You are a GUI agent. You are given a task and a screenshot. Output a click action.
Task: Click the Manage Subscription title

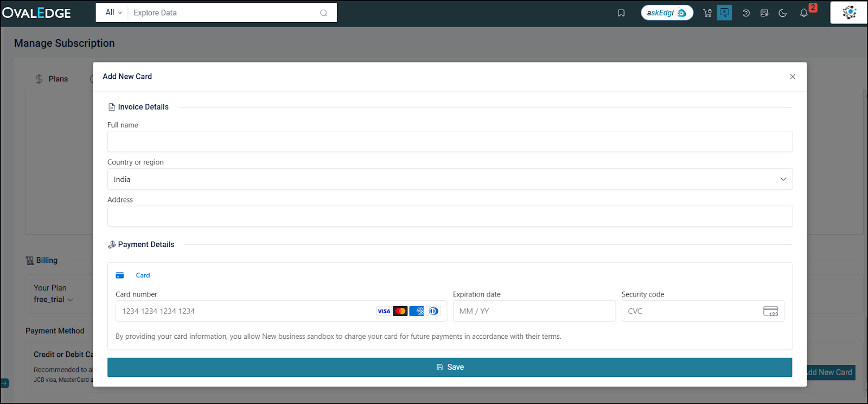pyautogui.click(x=65, y=43)
